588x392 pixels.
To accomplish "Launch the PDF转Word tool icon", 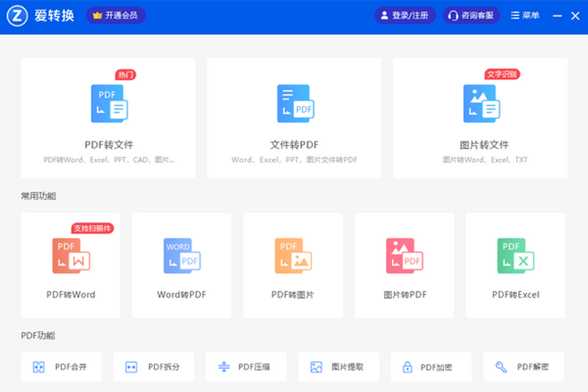I will [71, 256].
